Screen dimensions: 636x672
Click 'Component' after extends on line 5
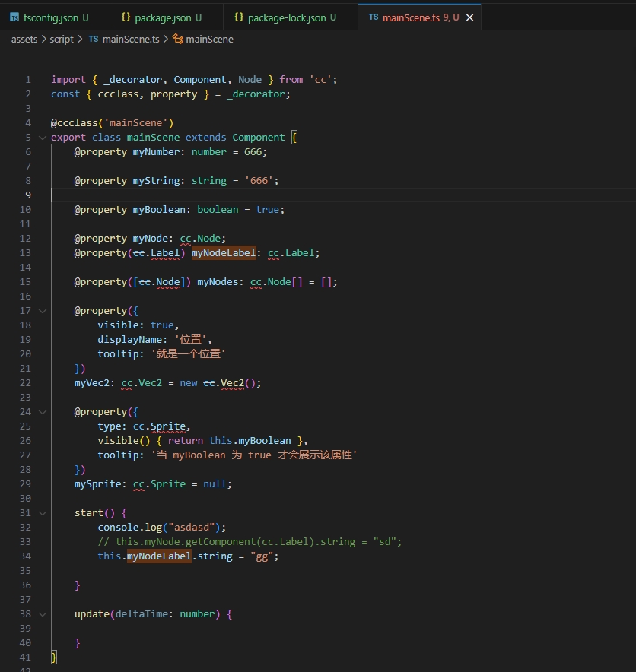tap(259, 138)
